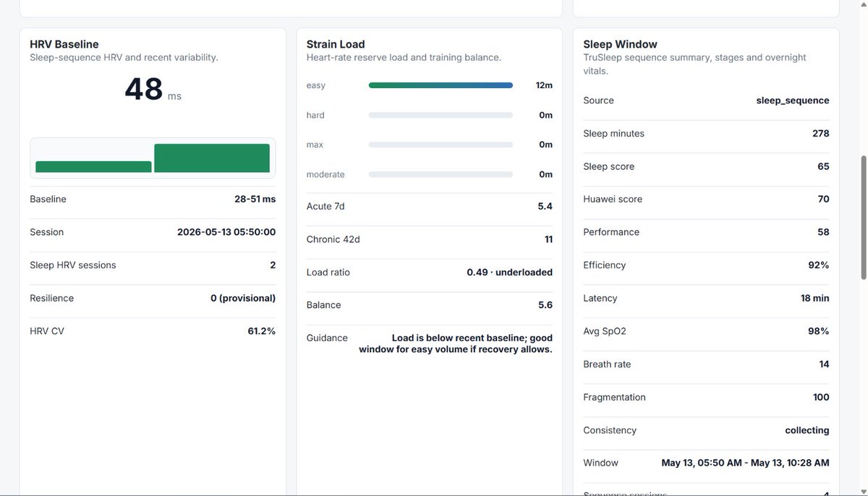Click the Baseline value 28-51 ms
Viewport: 868px width, 496px height.
[255, 199]
